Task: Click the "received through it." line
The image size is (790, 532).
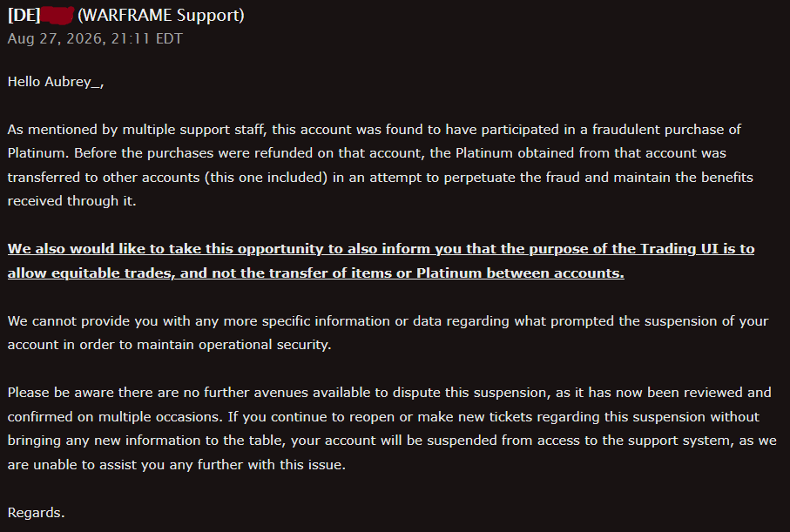Action: pos(71,201)
